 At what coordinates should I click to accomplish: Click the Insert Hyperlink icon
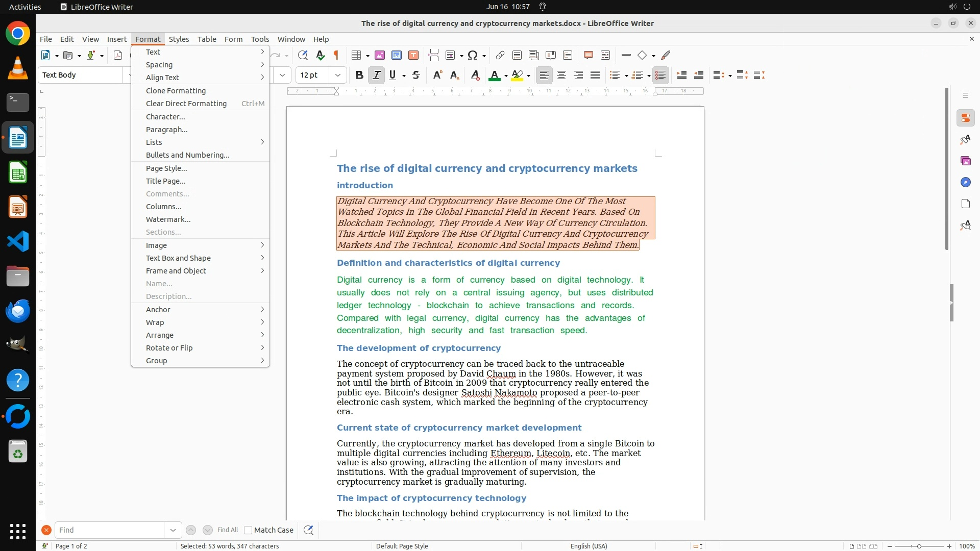[500, 55]
